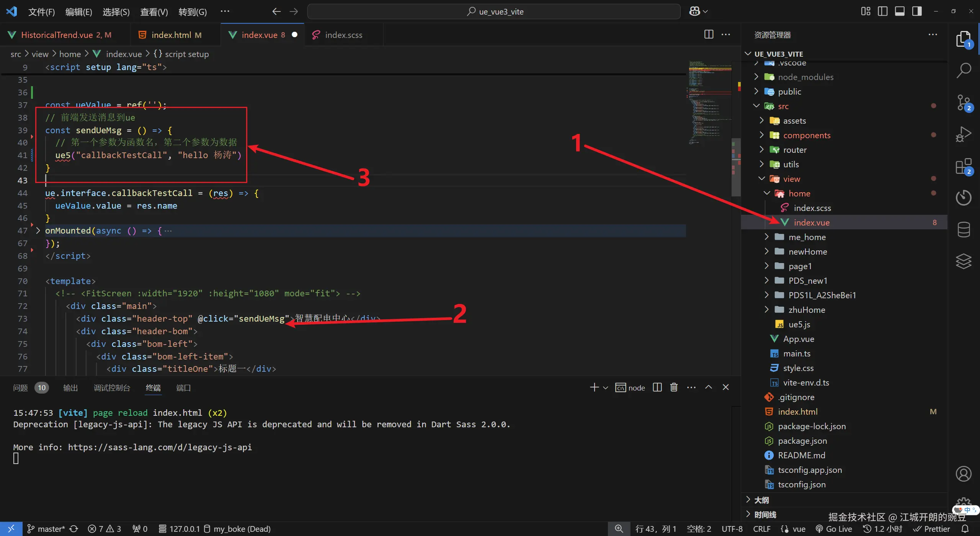Open the Source Control view icon

point(964,103)
